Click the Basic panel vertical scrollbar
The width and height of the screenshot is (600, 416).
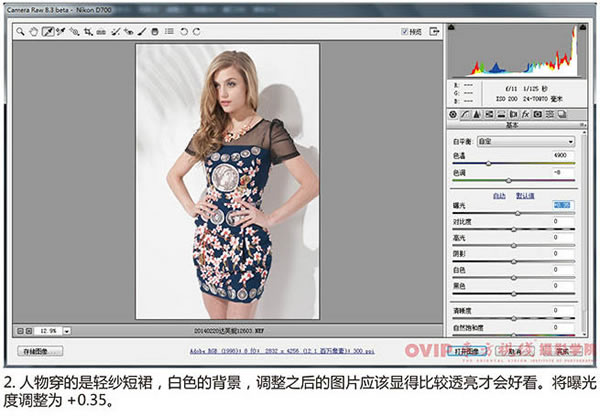(584, 233)
